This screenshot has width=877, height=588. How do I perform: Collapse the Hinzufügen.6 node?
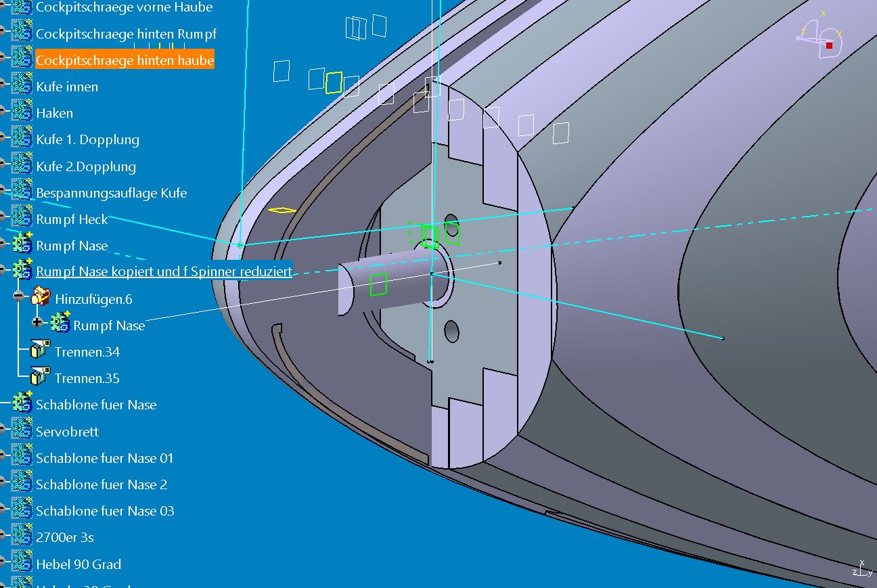19,297
